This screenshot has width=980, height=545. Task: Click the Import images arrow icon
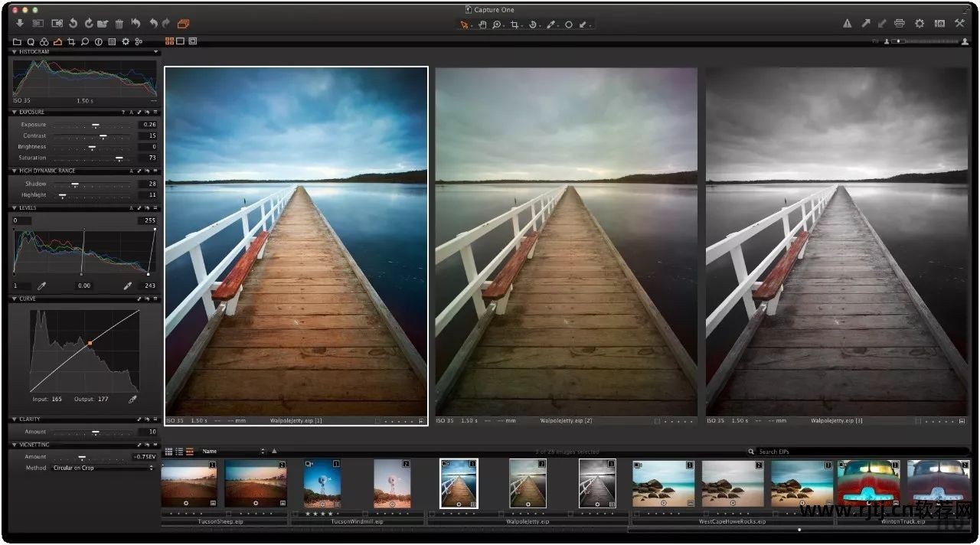(19, 24)
